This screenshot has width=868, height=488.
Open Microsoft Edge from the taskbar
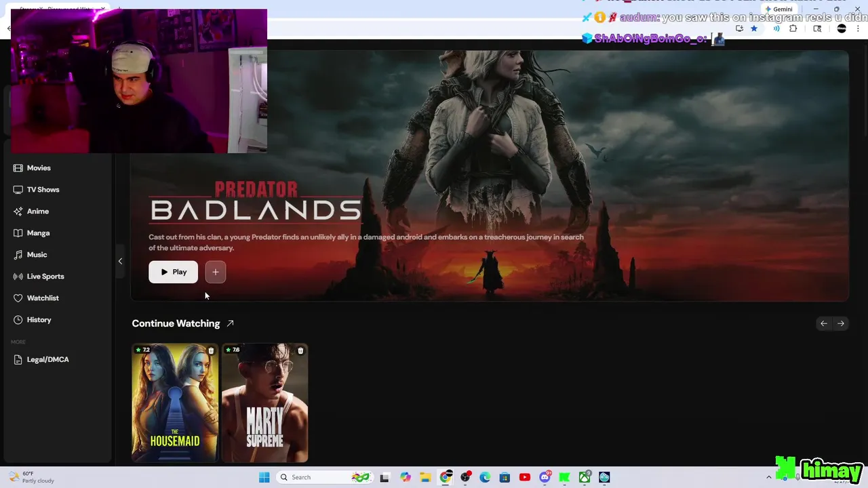point(485,477)
